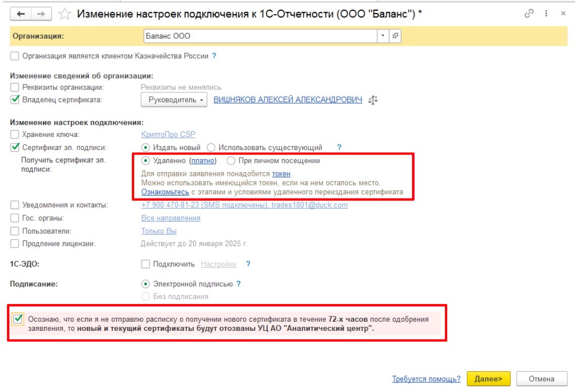Open the Только Вы users link
This screenshot has height=392, width=575.
[159, 231]
